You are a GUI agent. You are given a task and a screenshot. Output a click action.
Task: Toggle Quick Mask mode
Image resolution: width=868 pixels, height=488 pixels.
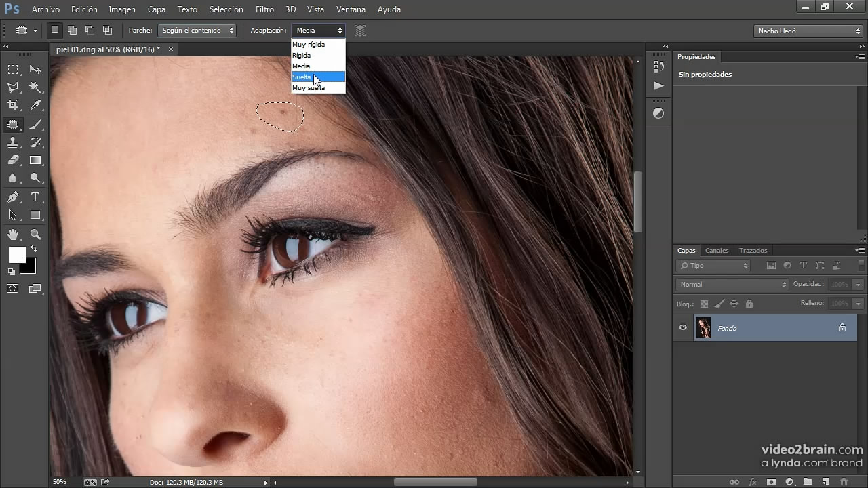pos(13,289)
